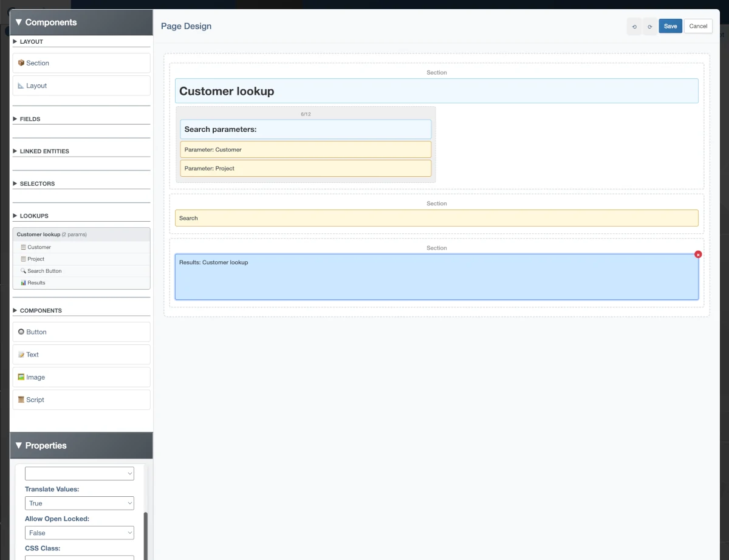Select the Project item under Customer lookup
The width and height of the screenshot is (729, 560).
point(35,259)
